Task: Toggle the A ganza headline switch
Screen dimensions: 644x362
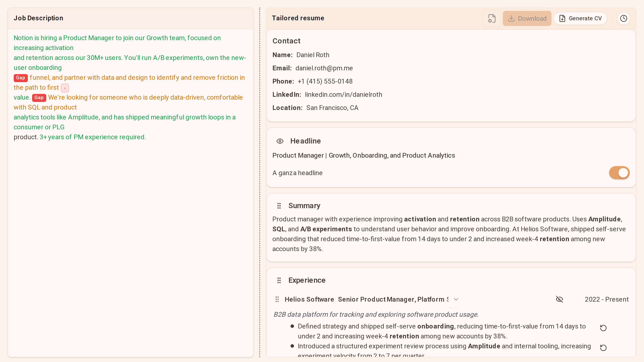Action: [x=619, y=173]
